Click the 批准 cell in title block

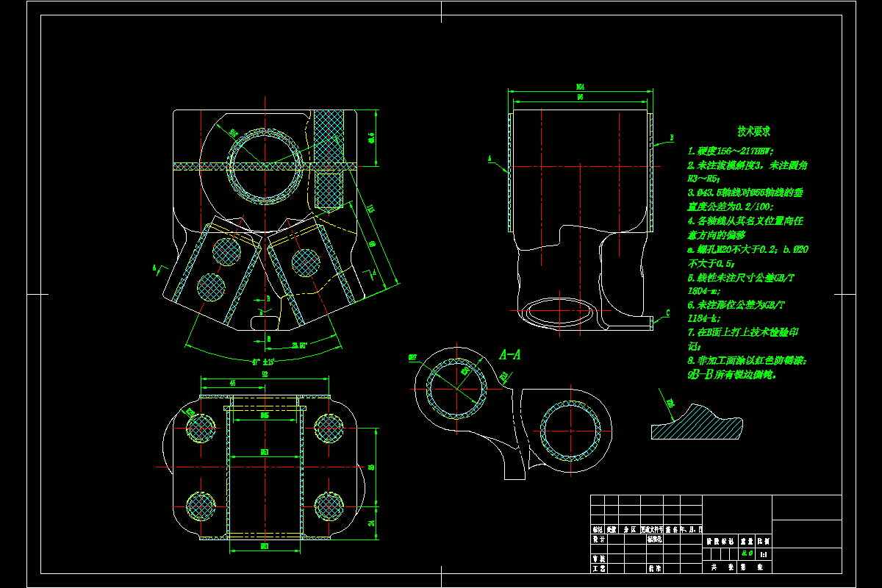pyautogui.click(x=655, y=568)
